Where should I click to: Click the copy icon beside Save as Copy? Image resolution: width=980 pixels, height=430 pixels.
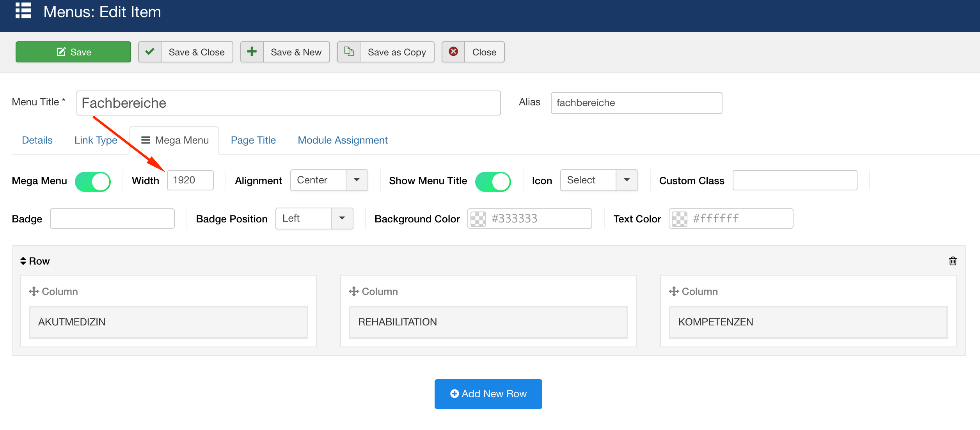pyautogui.click(x=349, y=52)
